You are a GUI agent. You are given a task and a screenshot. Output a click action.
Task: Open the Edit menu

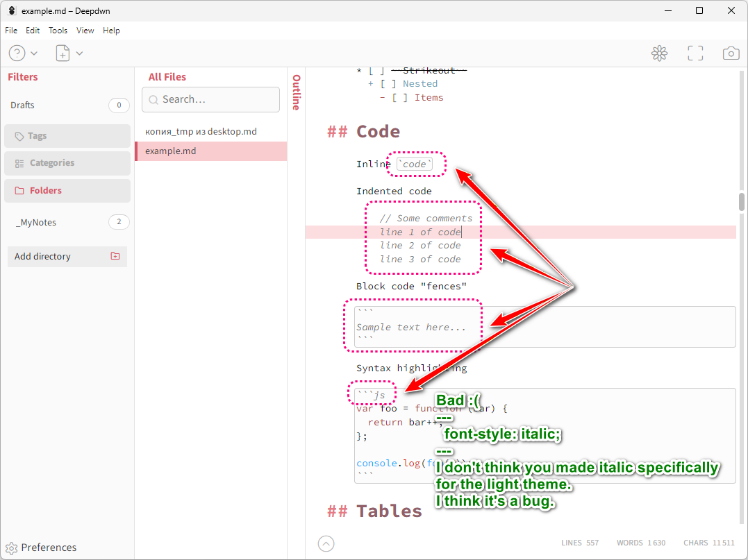[33, 31]
